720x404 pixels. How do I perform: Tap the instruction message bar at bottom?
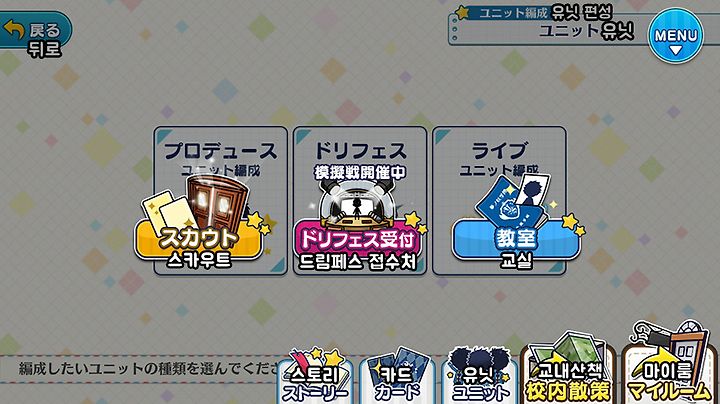pyautogui.click(x=142, y=369)
